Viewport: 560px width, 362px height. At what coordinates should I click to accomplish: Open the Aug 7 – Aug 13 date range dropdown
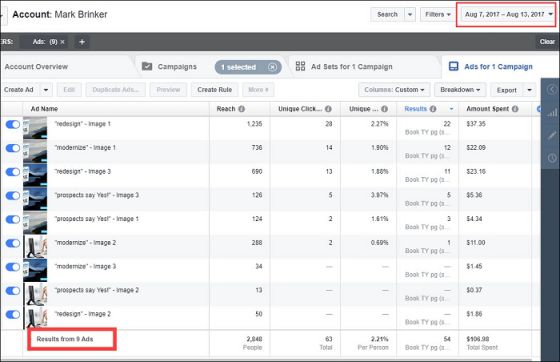click(x=508, y=14)
